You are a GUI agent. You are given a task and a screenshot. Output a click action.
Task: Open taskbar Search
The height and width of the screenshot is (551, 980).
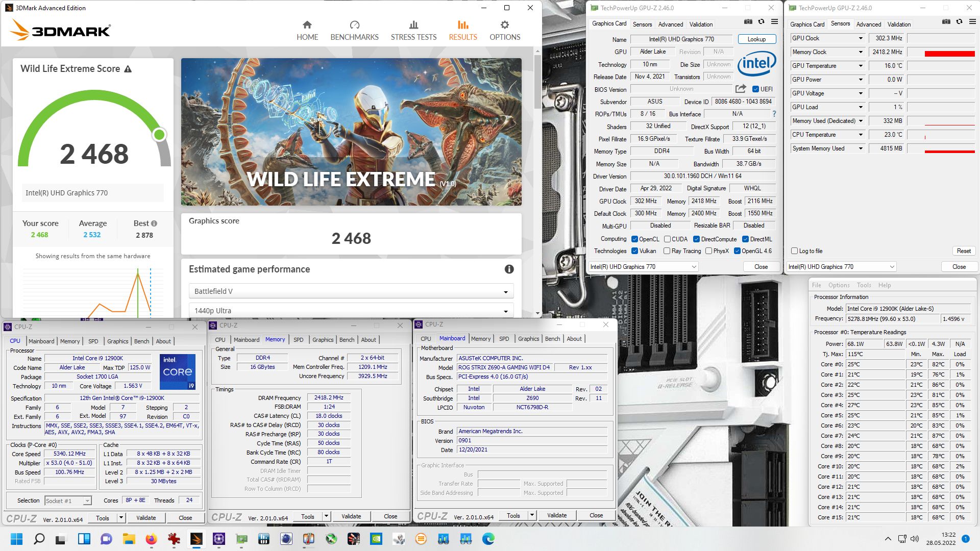39,539
